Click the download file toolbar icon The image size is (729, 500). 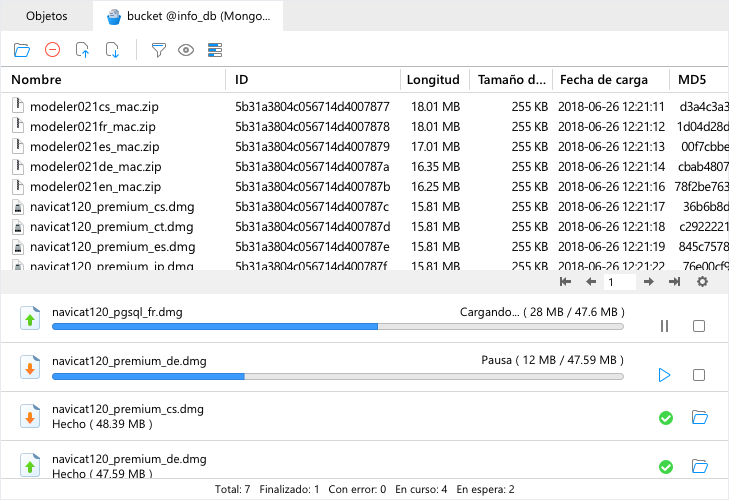(112, 49)
